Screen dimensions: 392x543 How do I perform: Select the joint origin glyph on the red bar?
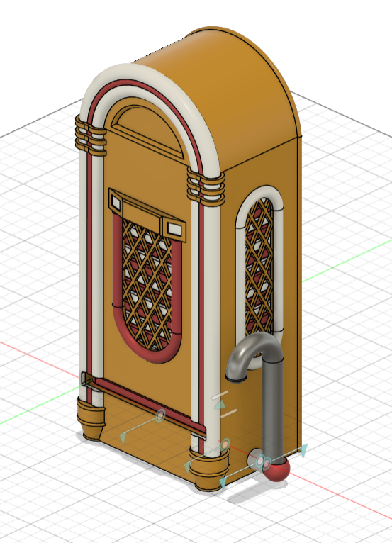160,415
